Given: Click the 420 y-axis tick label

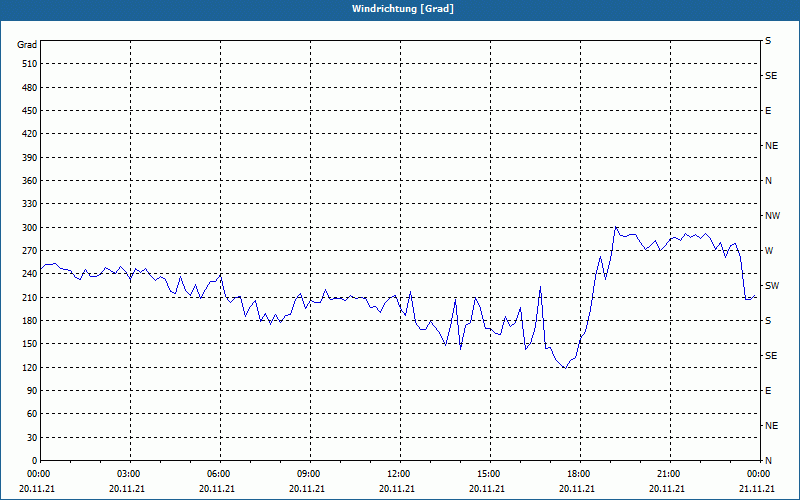Looking at the screenshot, I should coord(31,134).
